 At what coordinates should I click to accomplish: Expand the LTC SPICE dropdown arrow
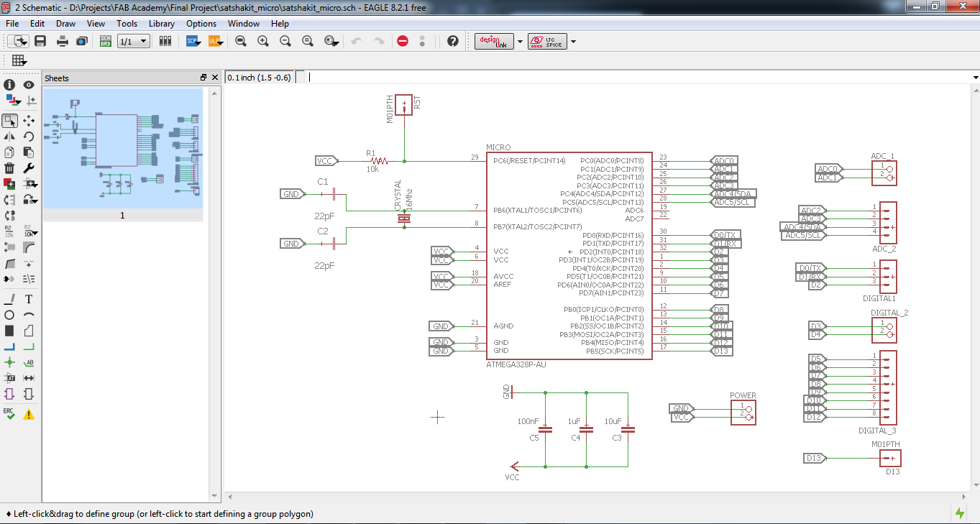573,42
